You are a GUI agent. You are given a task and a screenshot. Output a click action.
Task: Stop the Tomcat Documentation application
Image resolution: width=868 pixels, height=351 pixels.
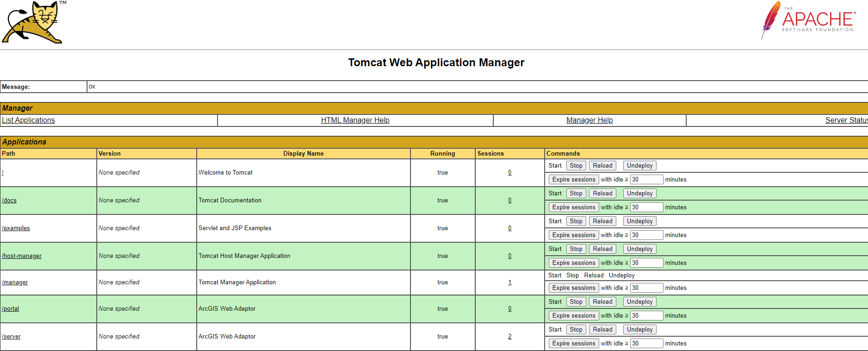pos(576,194)
